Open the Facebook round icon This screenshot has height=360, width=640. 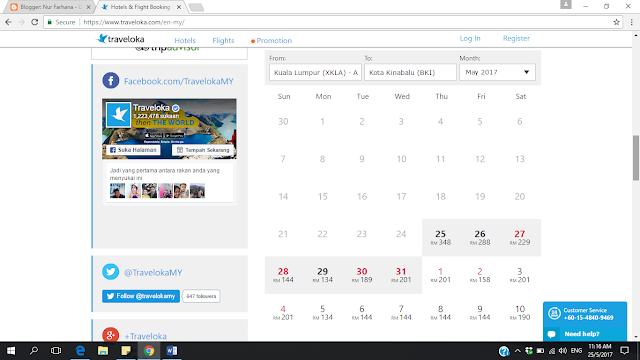[111, 81]
